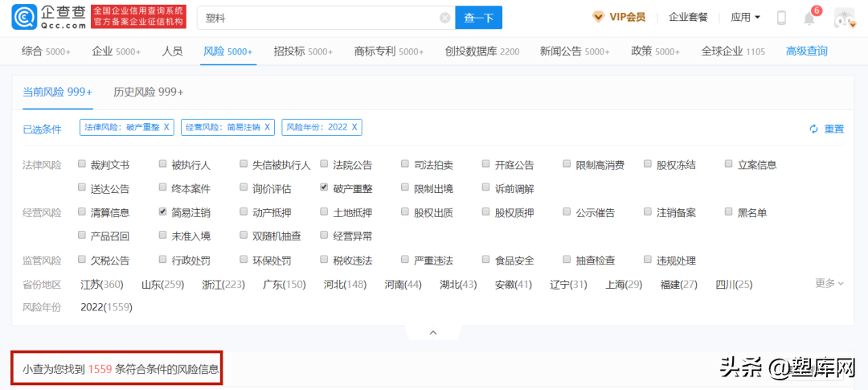Viewport: 868px width, 390px height.
Task: Check the 欠税公告 checkbox
Action: point(82,259)
